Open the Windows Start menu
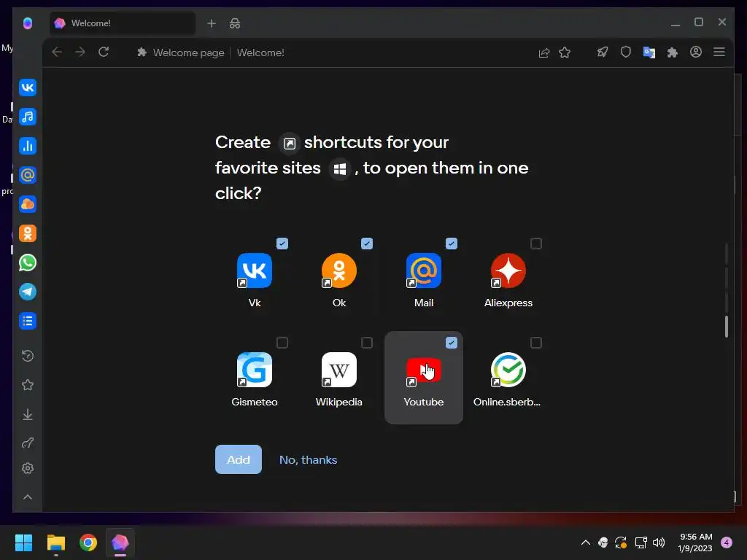Image resolution: width=747 pixels, height=560 pixels. [23, 542]
